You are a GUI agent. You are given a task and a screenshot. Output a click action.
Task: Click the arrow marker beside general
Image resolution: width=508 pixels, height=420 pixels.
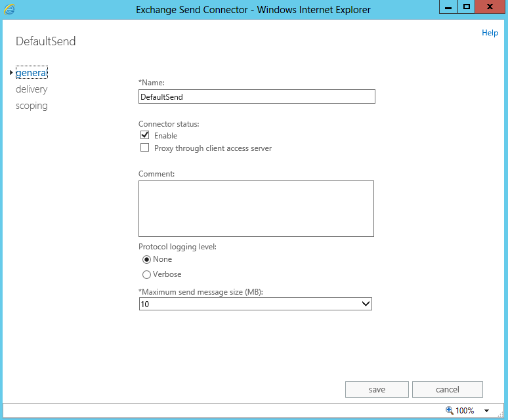point(11,73)
